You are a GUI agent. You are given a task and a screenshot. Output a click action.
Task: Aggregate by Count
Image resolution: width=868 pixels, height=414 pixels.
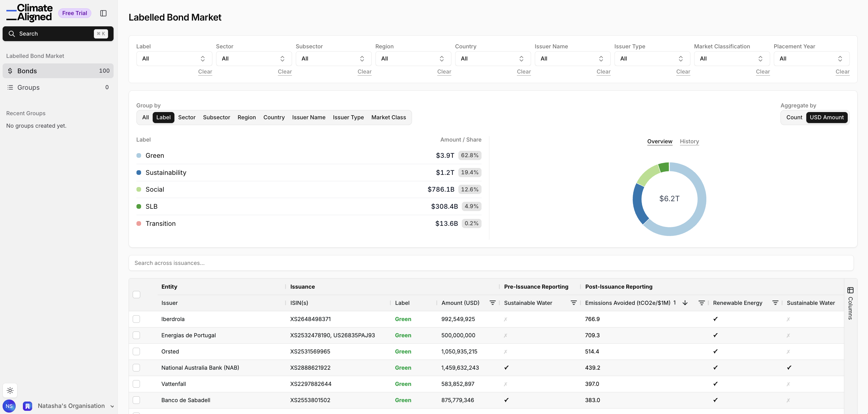click(794, 118)
